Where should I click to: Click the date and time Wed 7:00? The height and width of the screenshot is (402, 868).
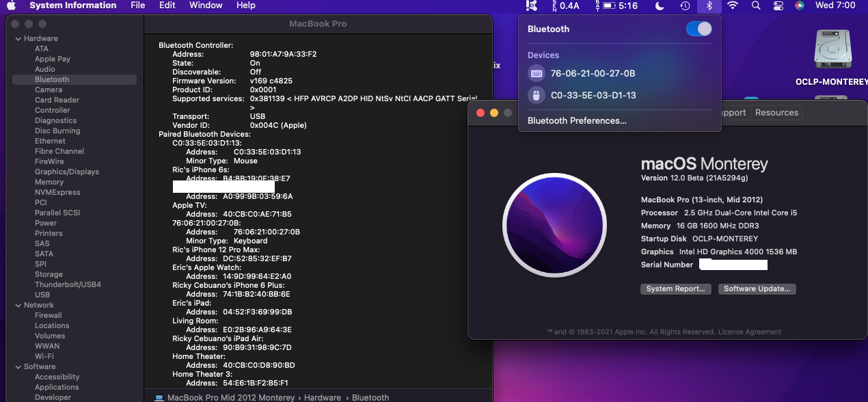coord(836,5)
